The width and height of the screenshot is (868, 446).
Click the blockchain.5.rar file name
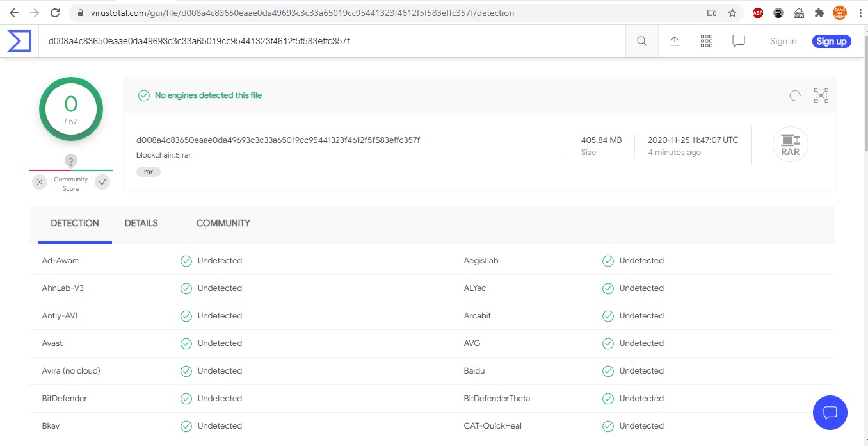point(164,155)
